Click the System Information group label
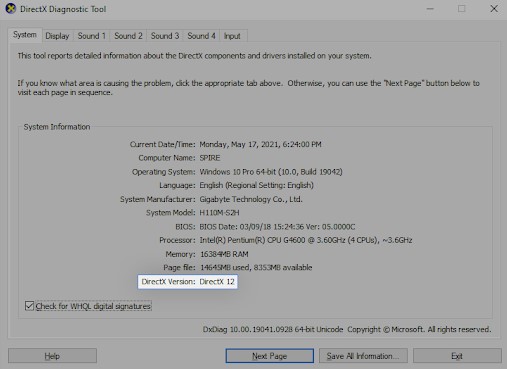The width and height of the screenshot is (507, 369). 57,127
